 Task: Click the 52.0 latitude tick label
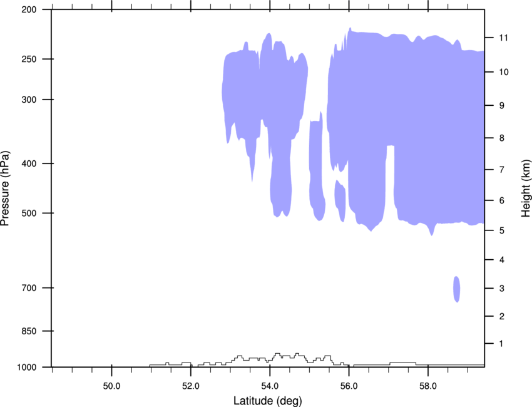(x=191, y=386)
